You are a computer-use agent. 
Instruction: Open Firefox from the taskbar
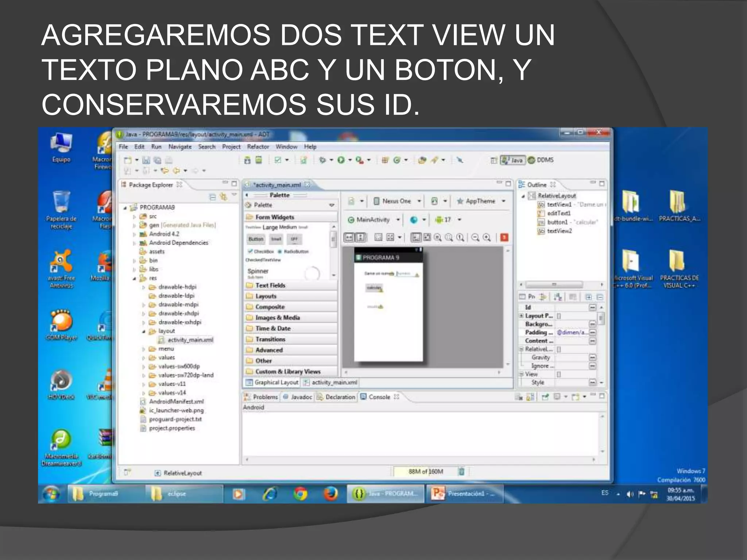(x=330, y=494)
